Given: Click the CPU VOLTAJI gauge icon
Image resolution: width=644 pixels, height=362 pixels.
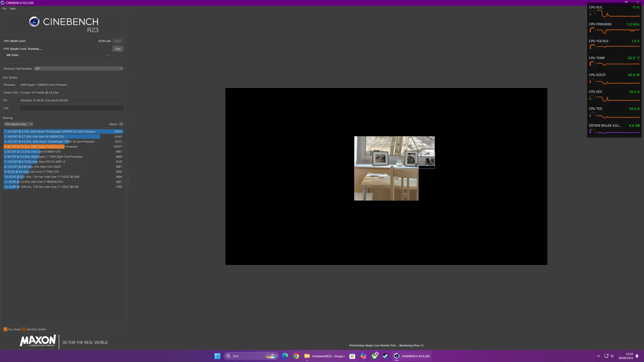Looking at the screenshot, I should coord(592,47).
